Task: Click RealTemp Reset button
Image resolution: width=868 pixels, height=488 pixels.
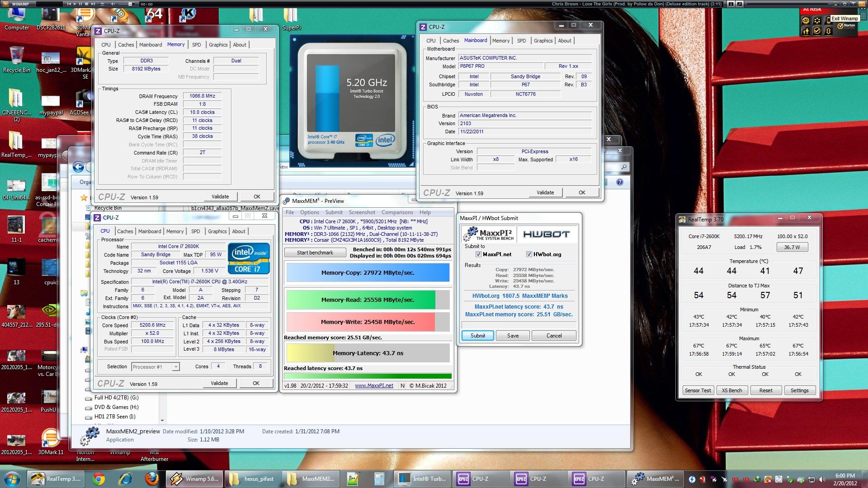Action: pyautogui.click(x=766, y=390)
